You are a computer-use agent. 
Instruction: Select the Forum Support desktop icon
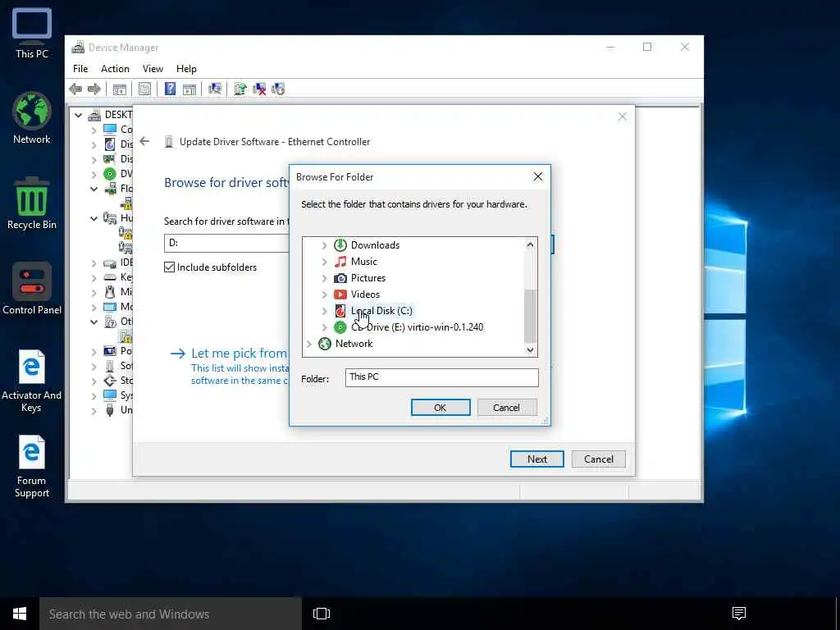coord(32,466)
